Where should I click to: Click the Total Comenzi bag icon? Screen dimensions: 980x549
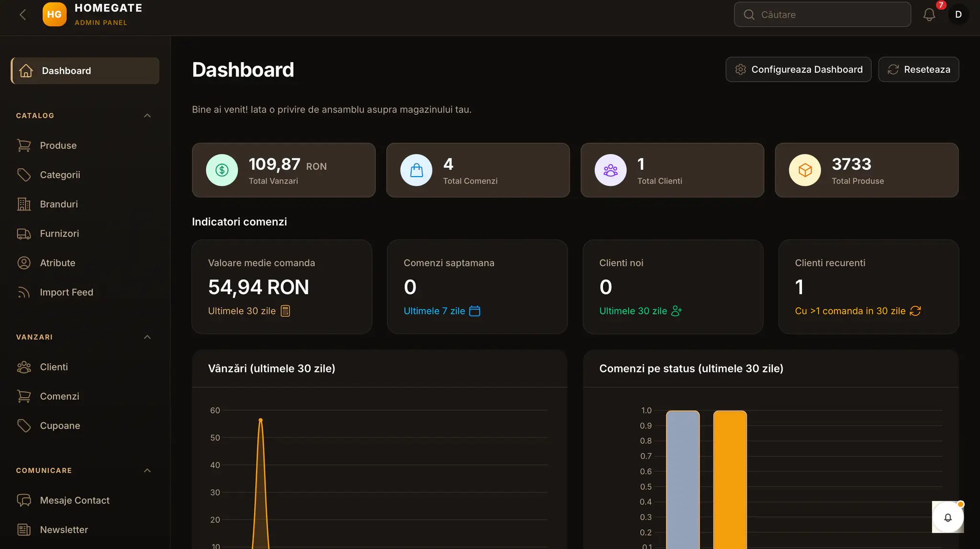tap(416, 170)
